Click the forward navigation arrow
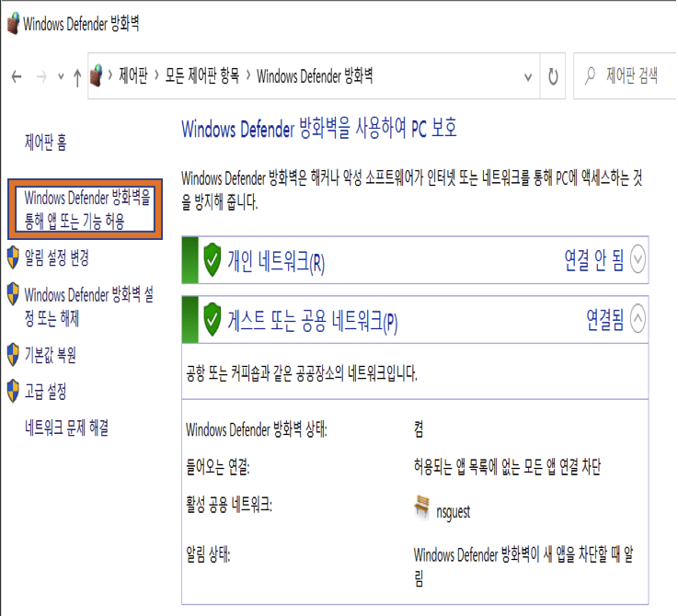The height and width of the screenshot is (616, 678). pos(41,77)
